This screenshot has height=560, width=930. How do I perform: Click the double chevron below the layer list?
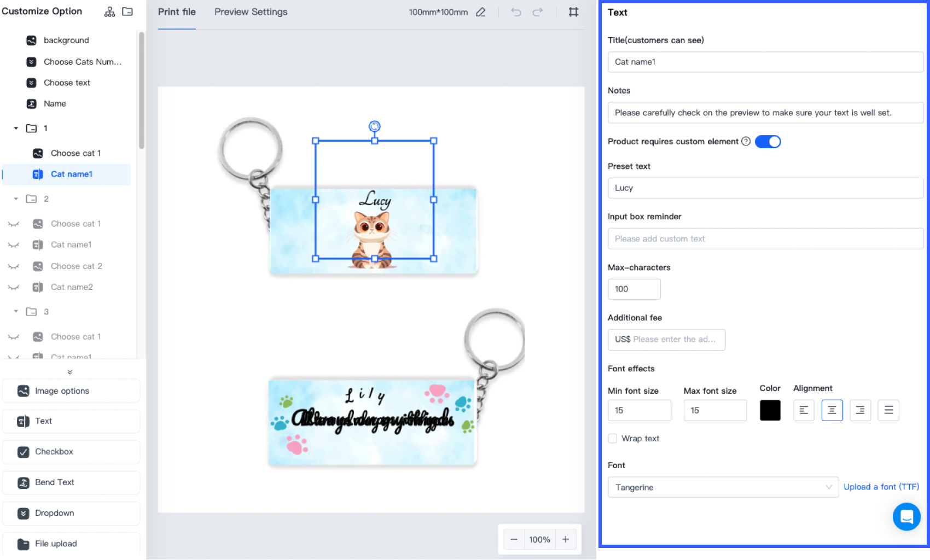coord(70,372)
